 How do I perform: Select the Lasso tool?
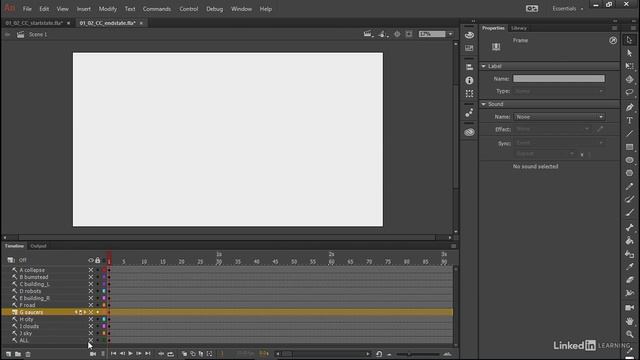point(629,92)
